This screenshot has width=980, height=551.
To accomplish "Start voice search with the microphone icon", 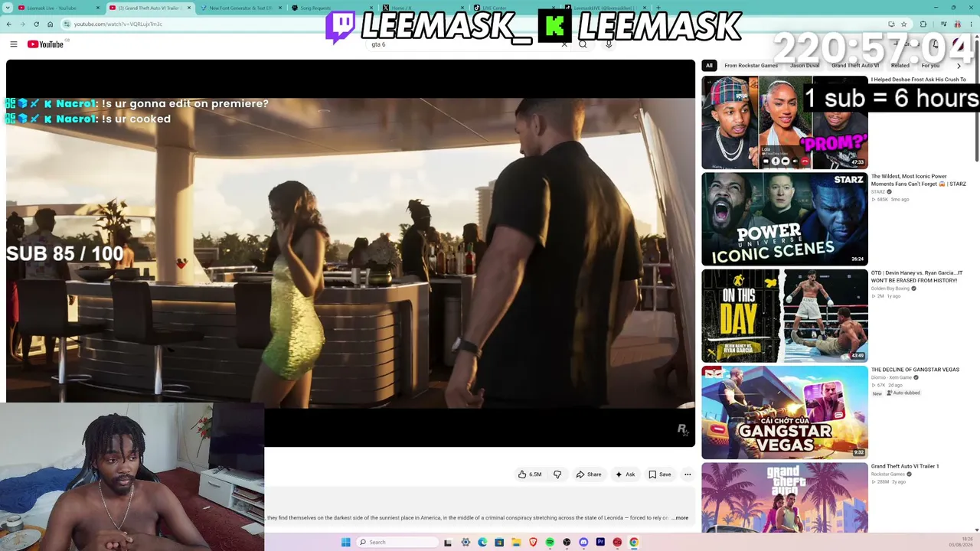I will 609,44.
